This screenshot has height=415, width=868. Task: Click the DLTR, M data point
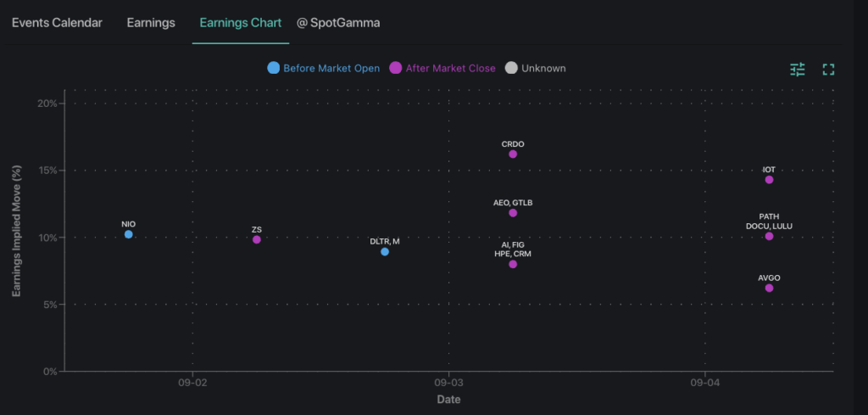[x=385, y=251]
